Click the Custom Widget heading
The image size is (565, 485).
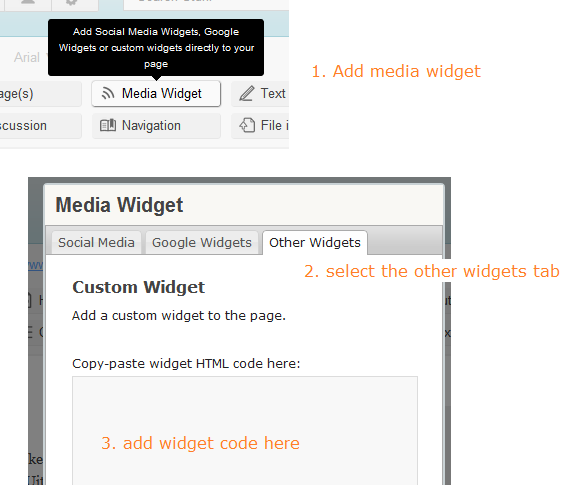point(139,288)
